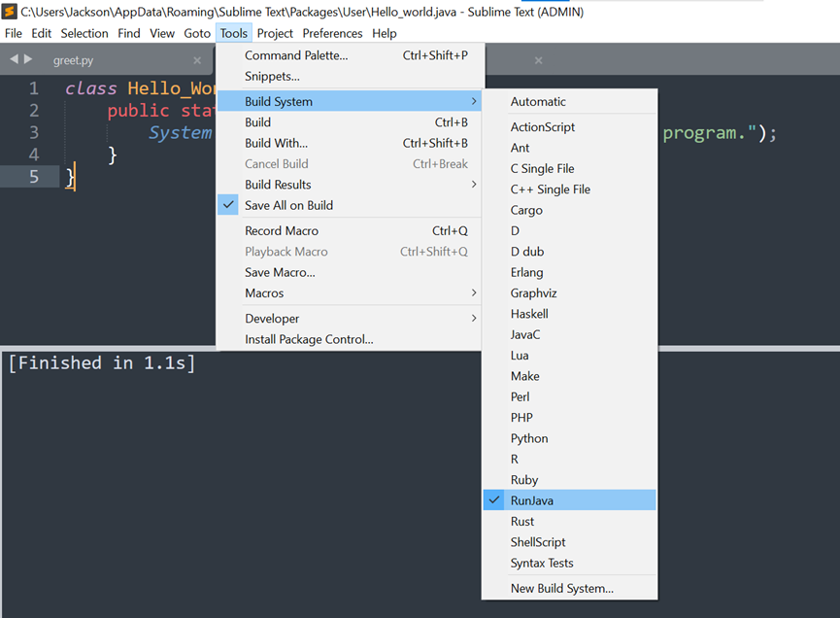
Task: Choose Automatic build system
Action: pos(569,101)
